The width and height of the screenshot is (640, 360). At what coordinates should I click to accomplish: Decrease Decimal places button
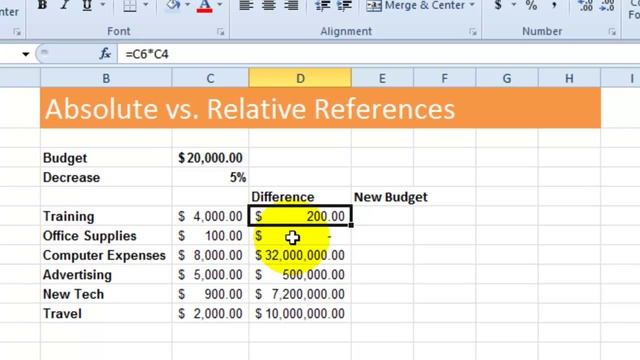tap(607, 5)
